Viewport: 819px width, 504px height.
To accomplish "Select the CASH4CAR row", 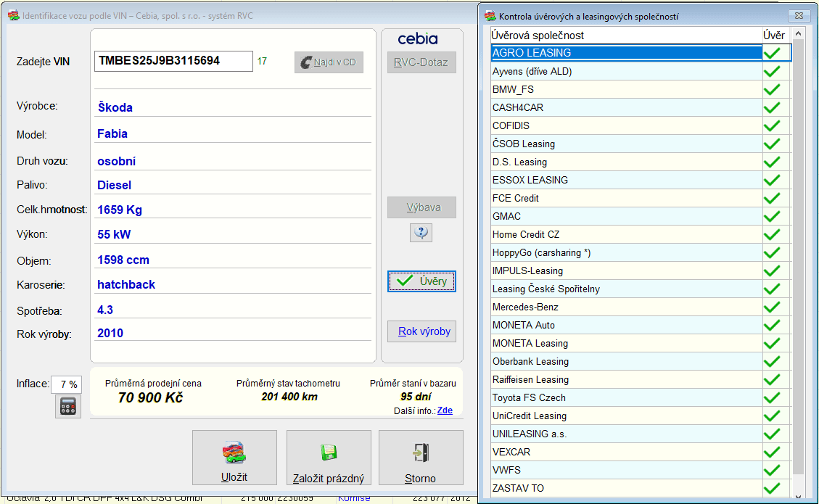I will 641,107.
